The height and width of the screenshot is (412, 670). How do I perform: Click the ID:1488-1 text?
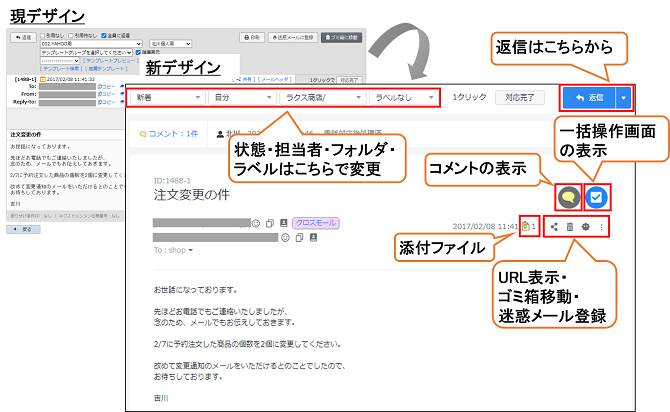172,181
